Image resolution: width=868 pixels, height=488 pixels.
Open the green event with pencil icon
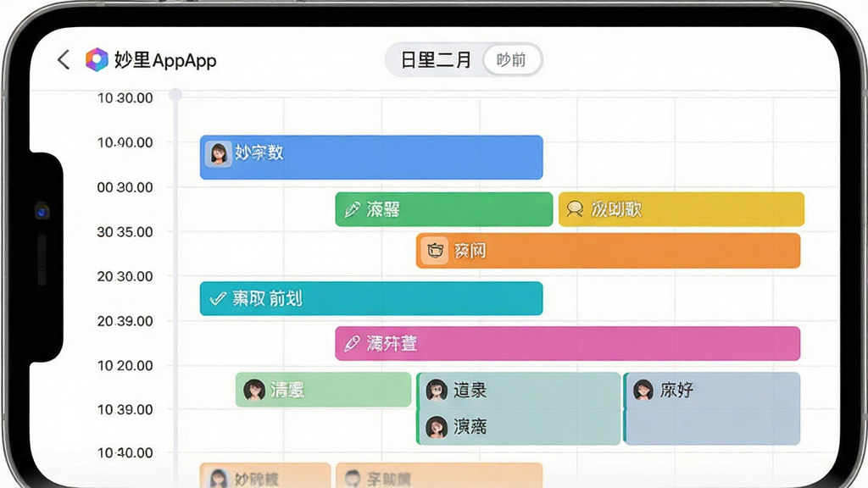click(x=444, y=209)
